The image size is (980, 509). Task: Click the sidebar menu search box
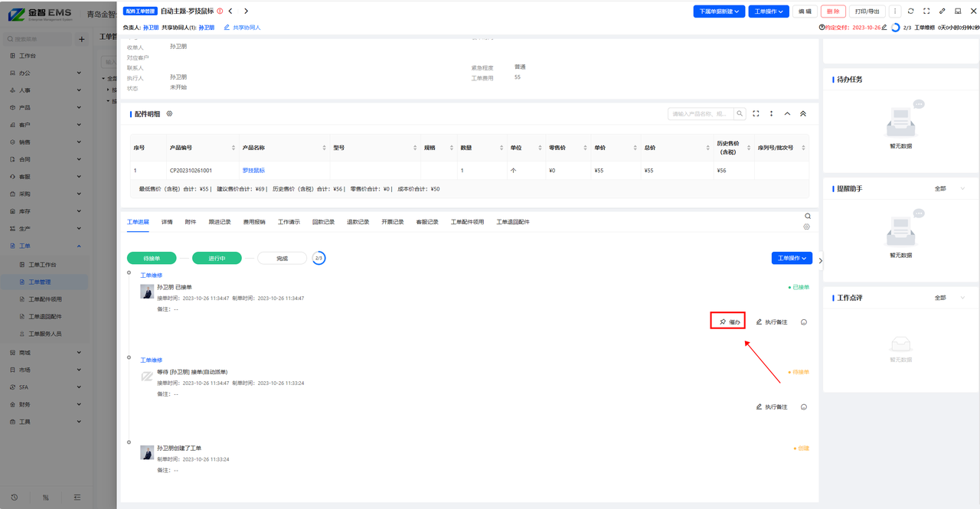pyautogui.click(x=38, y=39)
